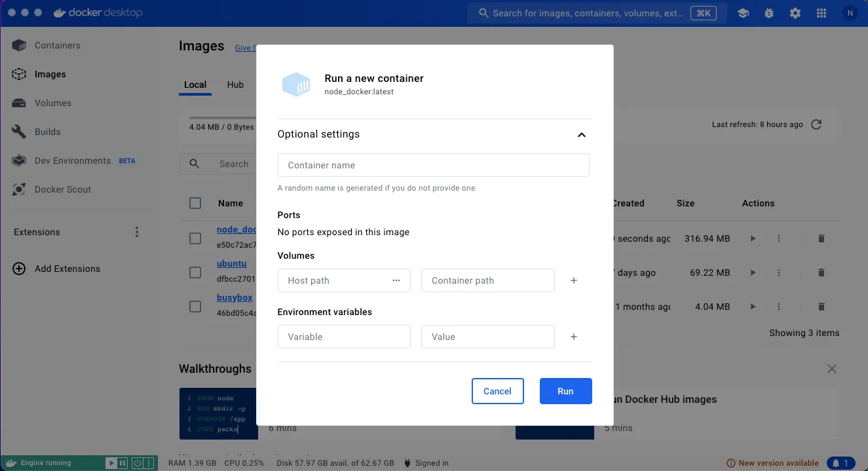Refresh the images list
Image resolution: width=868 pixels, height=471 pixels.
tap(816, 124)
